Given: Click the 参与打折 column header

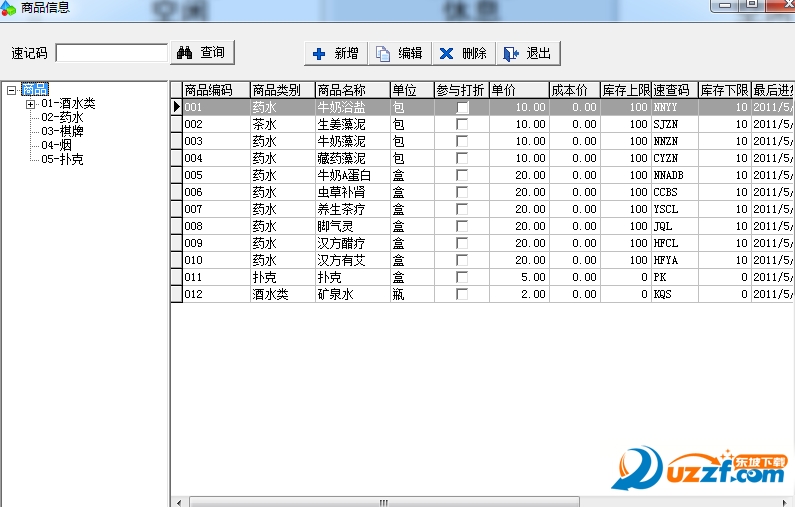Looking at the screenshot, I should click(462, 90).
